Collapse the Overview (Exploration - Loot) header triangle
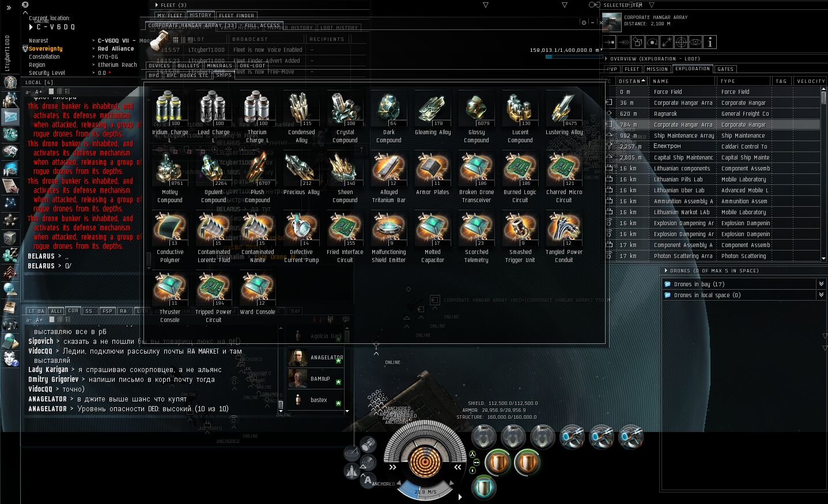This screenshot has height=504, width=828. [606, 59]
